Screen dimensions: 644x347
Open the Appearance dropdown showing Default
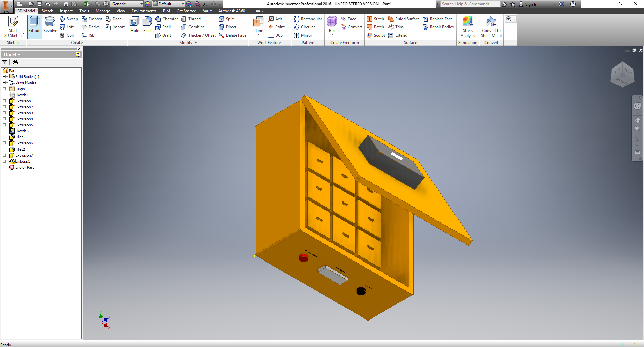pyautogui.click(x=169, y=4)
